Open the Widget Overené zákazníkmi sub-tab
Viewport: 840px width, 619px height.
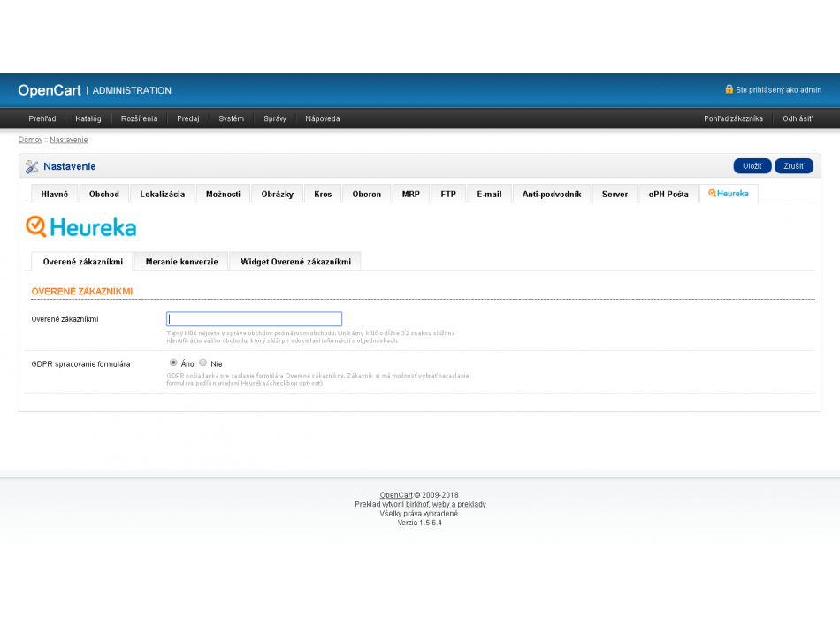pos(295,262)
